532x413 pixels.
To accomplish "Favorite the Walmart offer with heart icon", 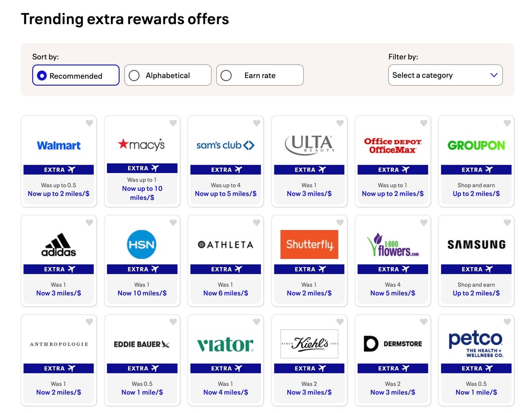I will [x=90, y=123].
